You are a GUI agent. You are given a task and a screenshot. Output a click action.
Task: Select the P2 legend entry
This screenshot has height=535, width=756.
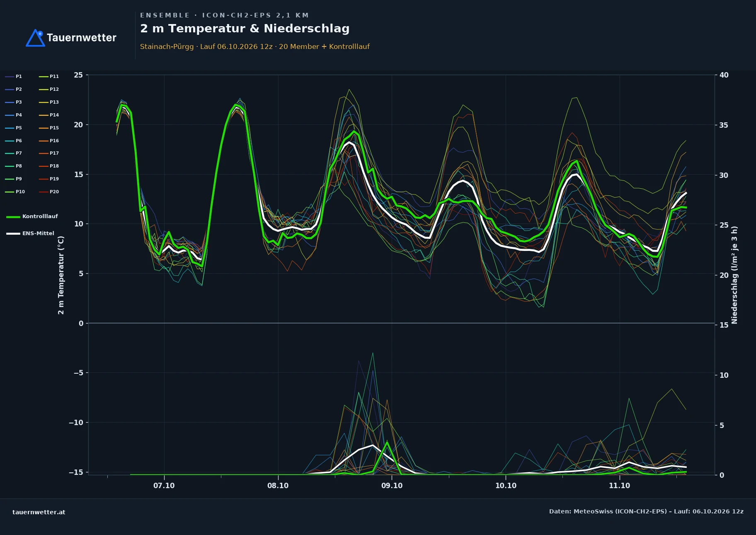pyautogui.click(x=13, y=89)
